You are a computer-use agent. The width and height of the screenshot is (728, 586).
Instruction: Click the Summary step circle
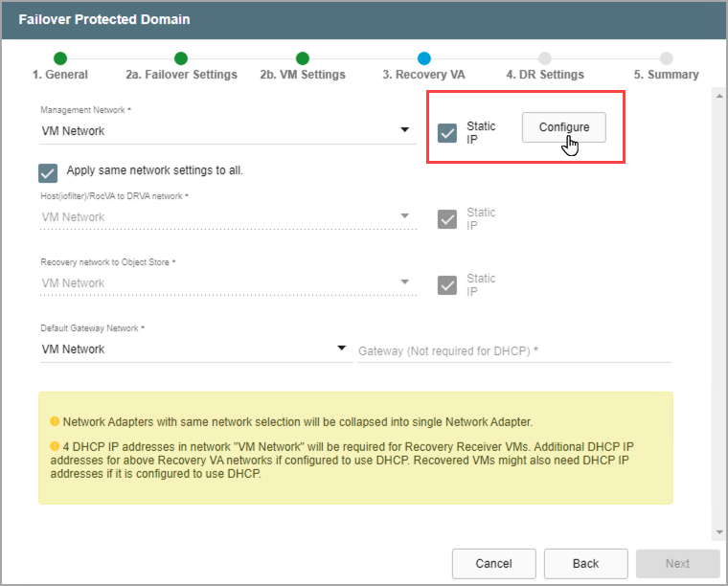[667, 58]
